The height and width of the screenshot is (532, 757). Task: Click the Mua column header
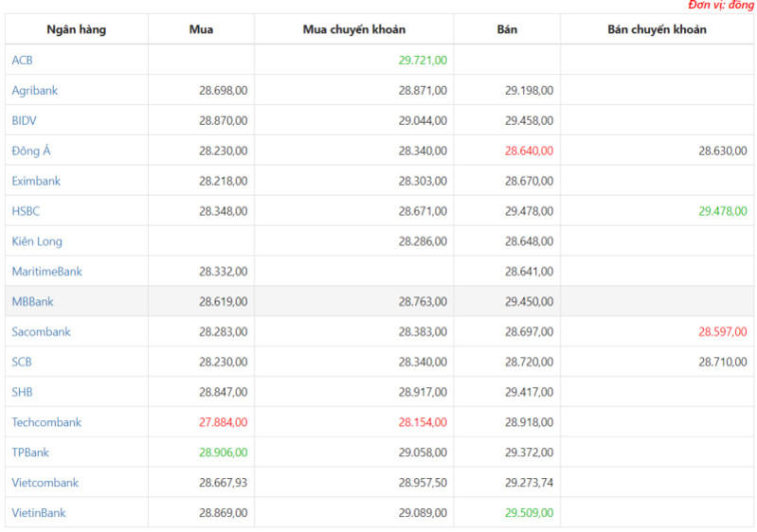(201, 29)
